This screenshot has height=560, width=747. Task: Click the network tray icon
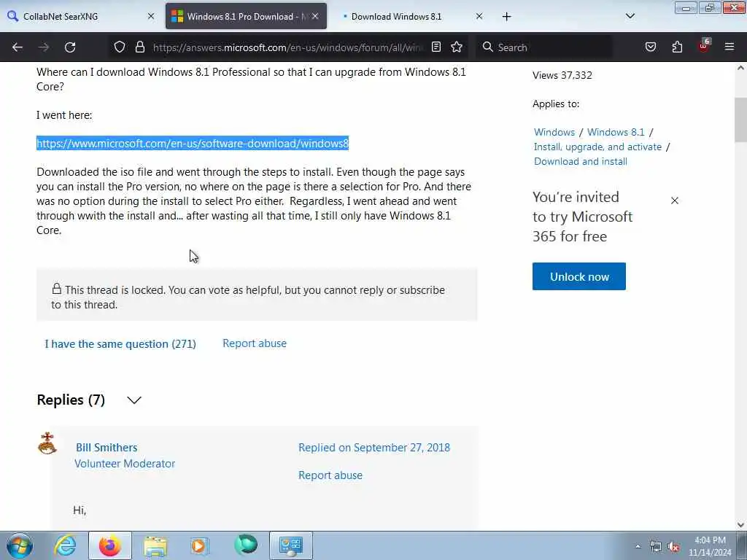click(x=656, y=547)
